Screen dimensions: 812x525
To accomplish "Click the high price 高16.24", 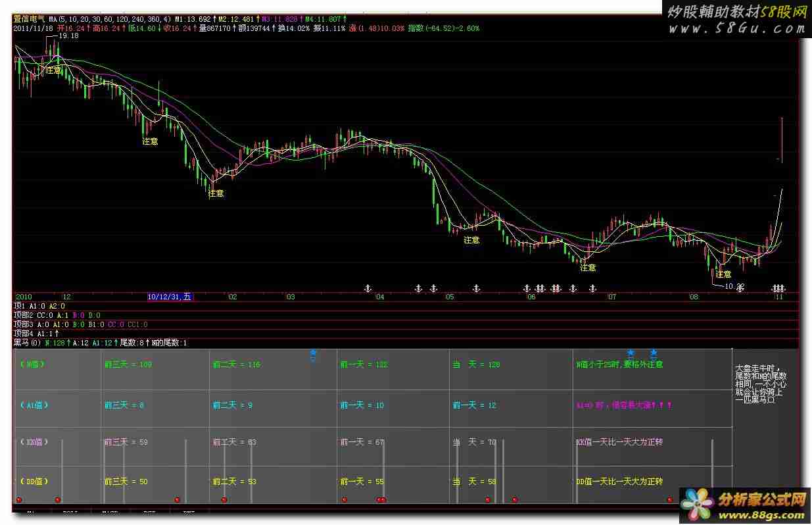I will pos(108,28).
